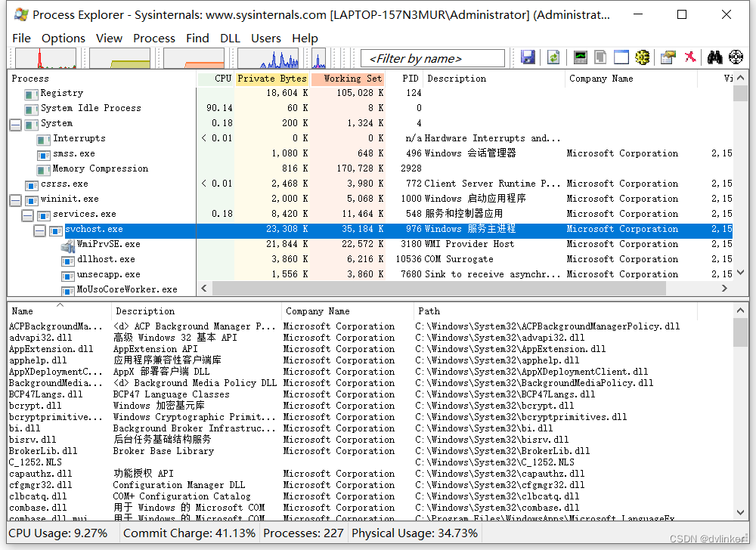Viewport: 756px width, 550px height.
Task: Sort by the Working Set column header
Action: (348, 79)
